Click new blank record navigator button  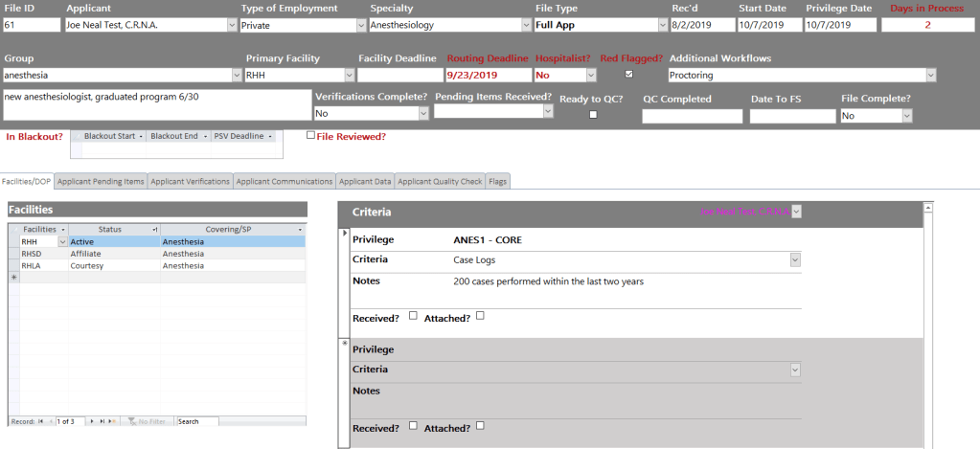click(112, 421)
